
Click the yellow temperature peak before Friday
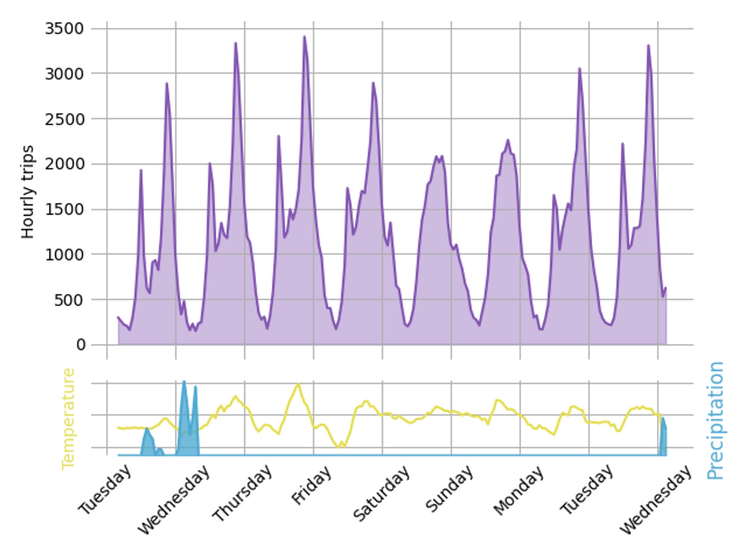tap(298, 384)
